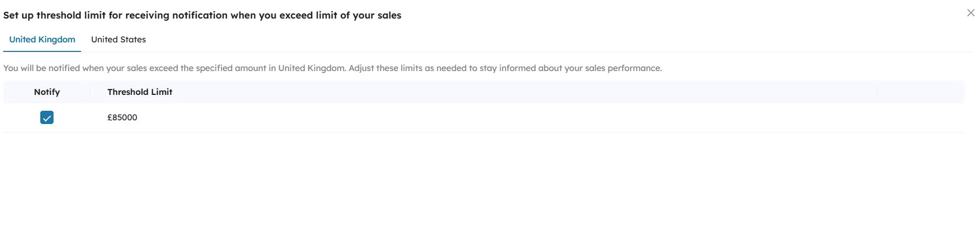Dismiss the dialog with the X icon
Viewport: 980px width, 238px height.
click(x=970, y=13)
